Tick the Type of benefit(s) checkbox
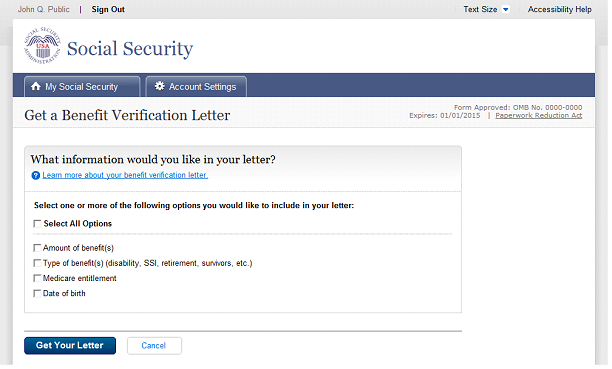Screen dimensions: 612x369 coord(37,263)
